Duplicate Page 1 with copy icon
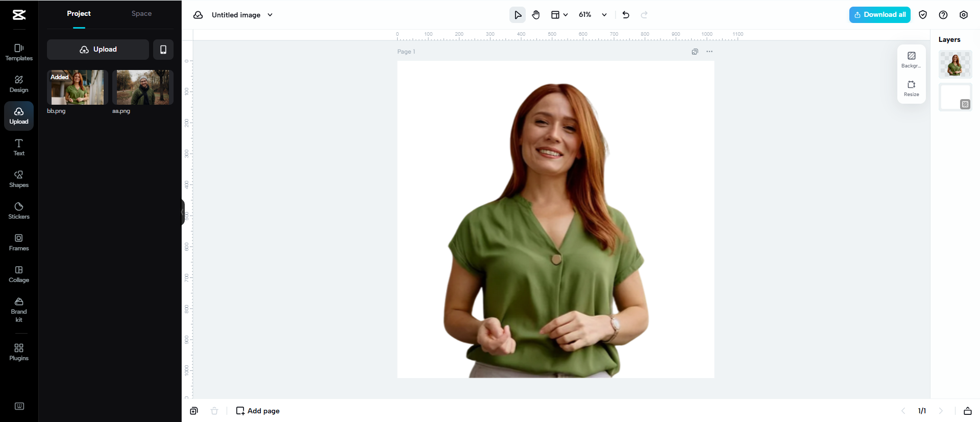980x422 pixels. pos(695,52)
